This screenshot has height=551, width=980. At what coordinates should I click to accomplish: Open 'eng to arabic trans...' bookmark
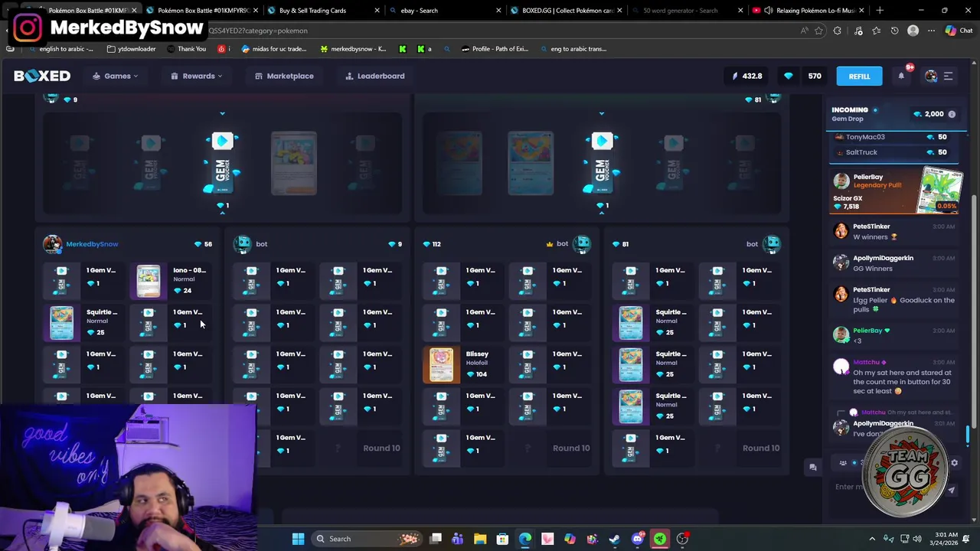pyautogui.click(x=573, y=48)
